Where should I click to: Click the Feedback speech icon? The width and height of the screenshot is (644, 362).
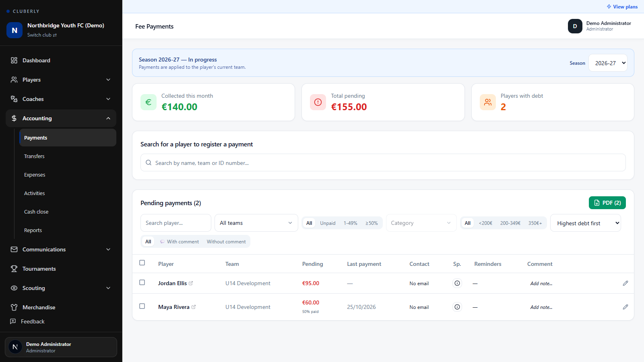[x=13, y=321]
